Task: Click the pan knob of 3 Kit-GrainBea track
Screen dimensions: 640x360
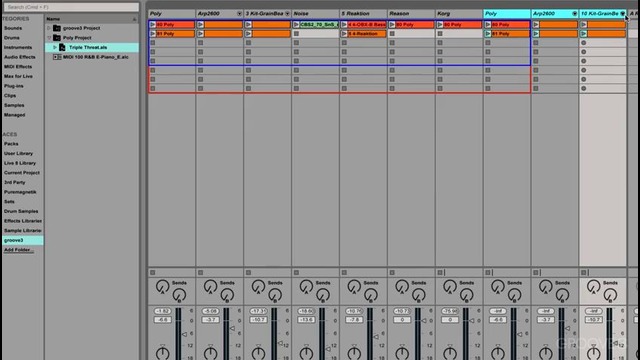Action: pos(258,353)
